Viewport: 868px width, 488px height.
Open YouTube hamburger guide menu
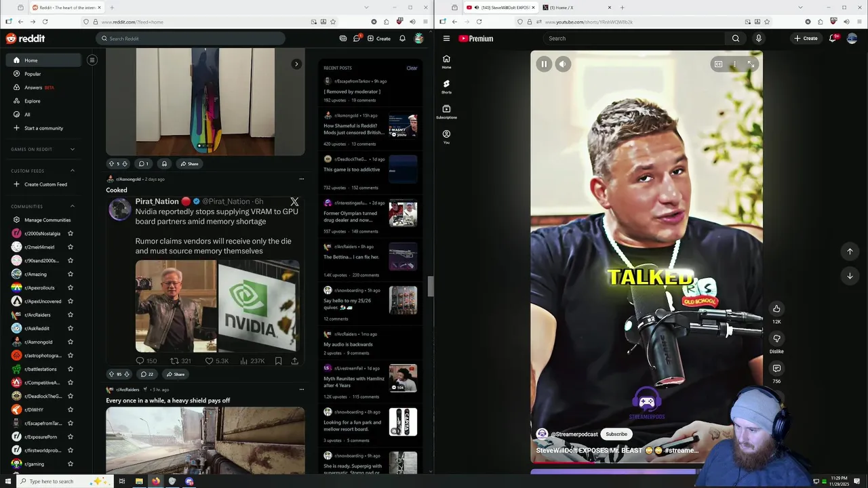(446, 39)
